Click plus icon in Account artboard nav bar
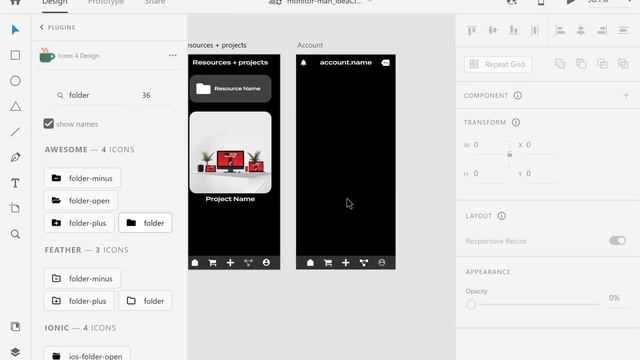The image size is (640, 360). [x=346, y=263]
